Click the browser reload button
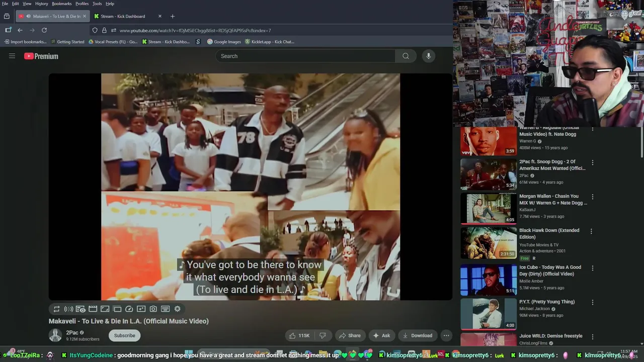Screen dimensions: 644x362 (x=44, y=30)
